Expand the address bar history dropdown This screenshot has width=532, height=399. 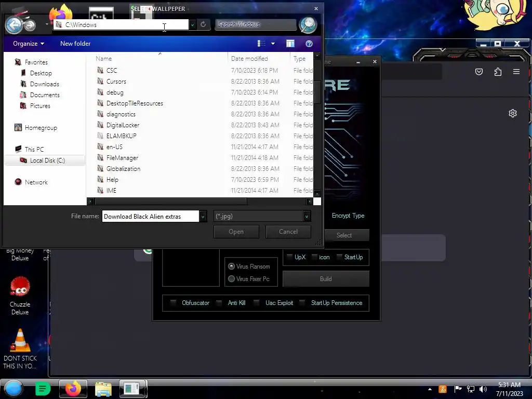pos(192,24)
